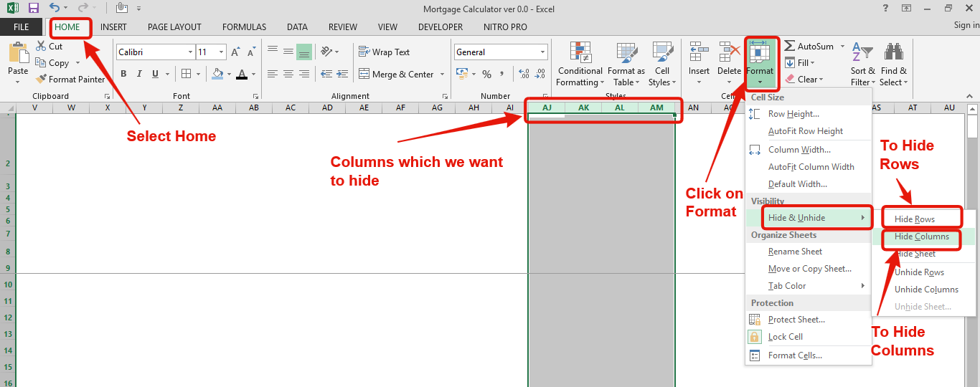Switch to DEVELOPER tab
980x387 pixels.
(440, 27)
